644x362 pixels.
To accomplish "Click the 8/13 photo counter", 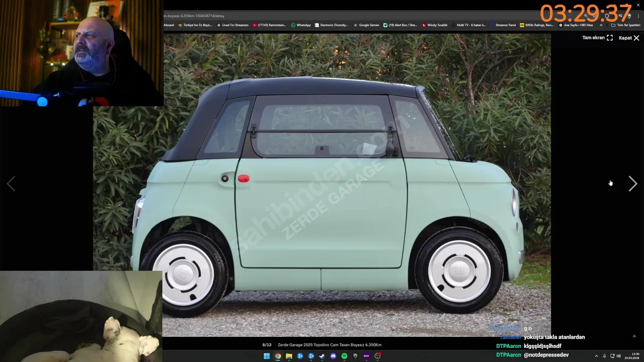I will click(267, 345).
